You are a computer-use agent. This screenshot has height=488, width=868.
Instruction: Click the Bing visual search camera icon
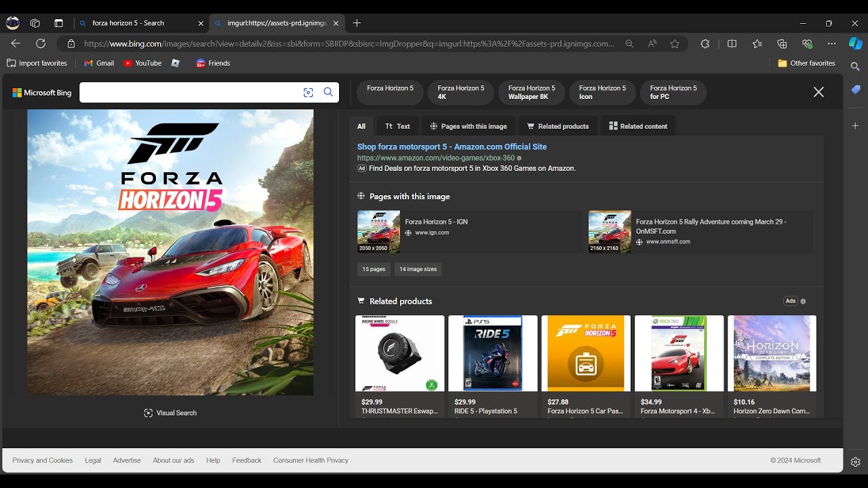pos(309,92)
